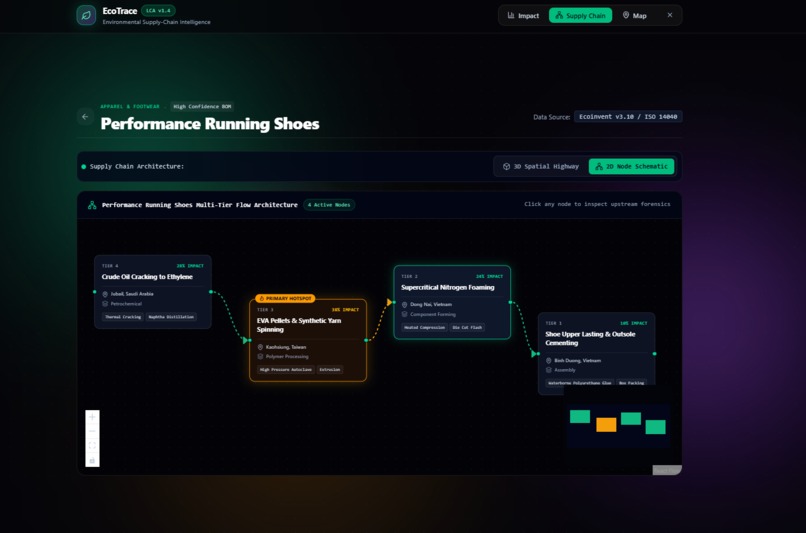The height and width of the screenshot is (533, 806).
Task: Switch to the Supply Chain tab
Action: (580, 15)
